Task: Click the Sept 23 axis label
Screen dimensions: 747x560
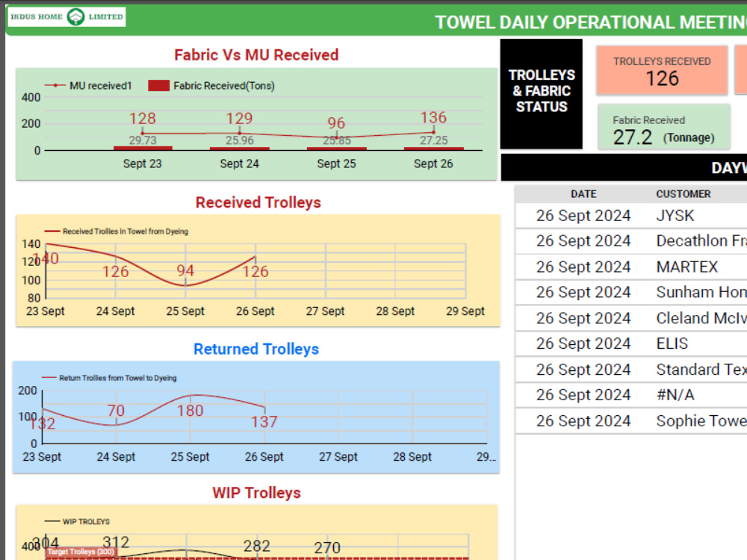Action: (143, 164)
